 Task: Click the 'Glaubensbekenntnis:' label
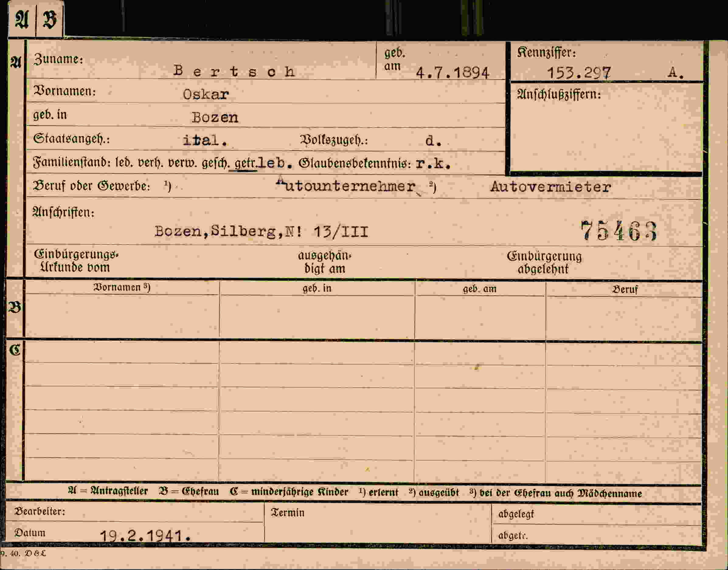(x=355, y=163)
